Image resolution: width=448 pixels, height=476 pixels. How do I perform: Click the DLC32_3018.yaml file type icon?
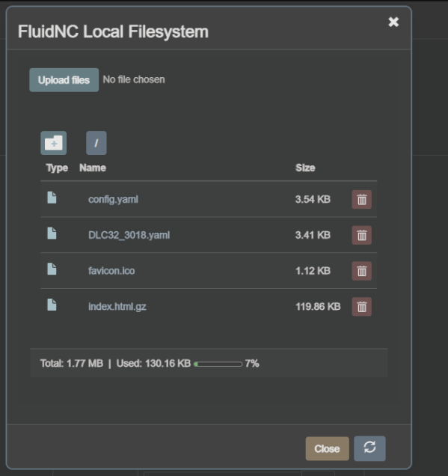coord(52,234)
